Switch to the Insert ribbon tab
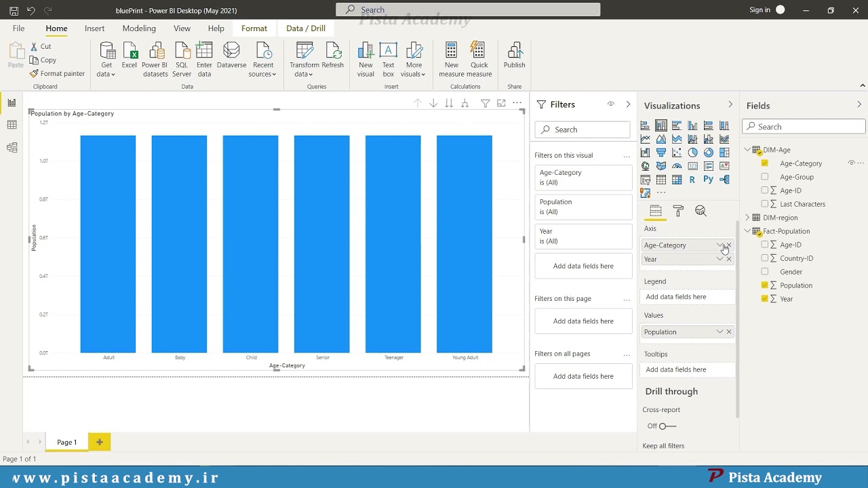Screen dimensions: 868x488 [94, 28]
